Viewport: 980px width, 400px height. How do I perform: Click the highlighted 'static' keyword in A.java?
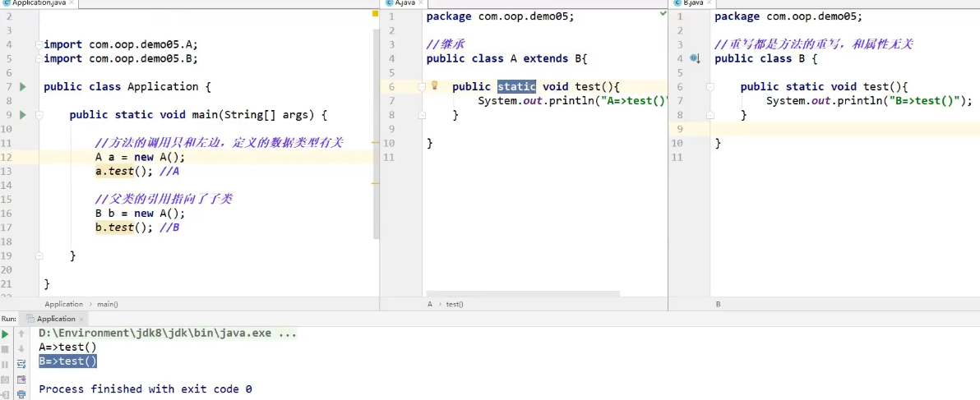(x=516, y=87)
